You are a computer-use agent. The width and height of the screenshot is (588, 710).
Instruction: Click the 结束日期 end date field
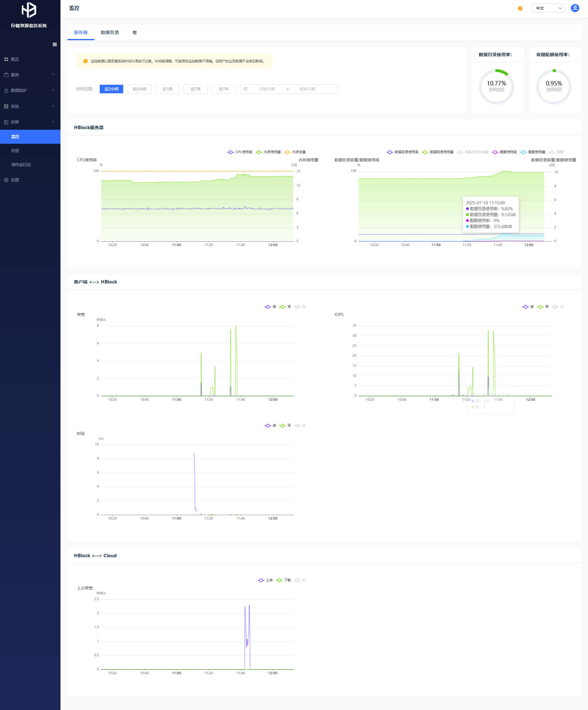(x=307, y=89)
